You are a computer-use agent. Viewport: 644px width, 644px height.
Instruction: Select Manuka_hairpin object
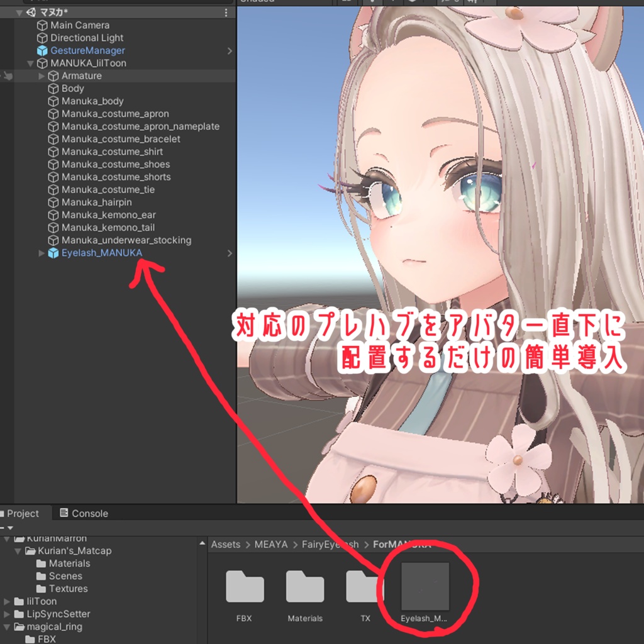pos(96,203)
